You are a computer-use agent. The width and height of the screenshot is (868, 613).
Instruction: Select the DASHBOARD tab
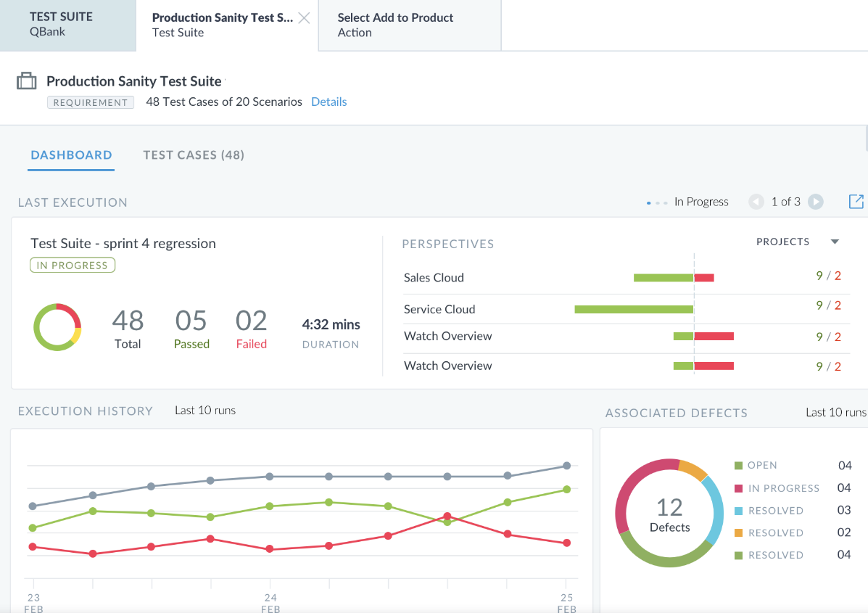[71, 155]
